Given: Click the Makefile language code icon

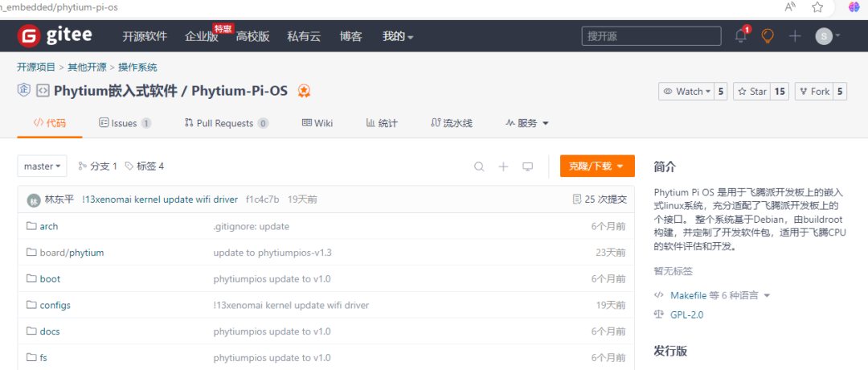Looking at the screenshot, I should coord(659,295).
